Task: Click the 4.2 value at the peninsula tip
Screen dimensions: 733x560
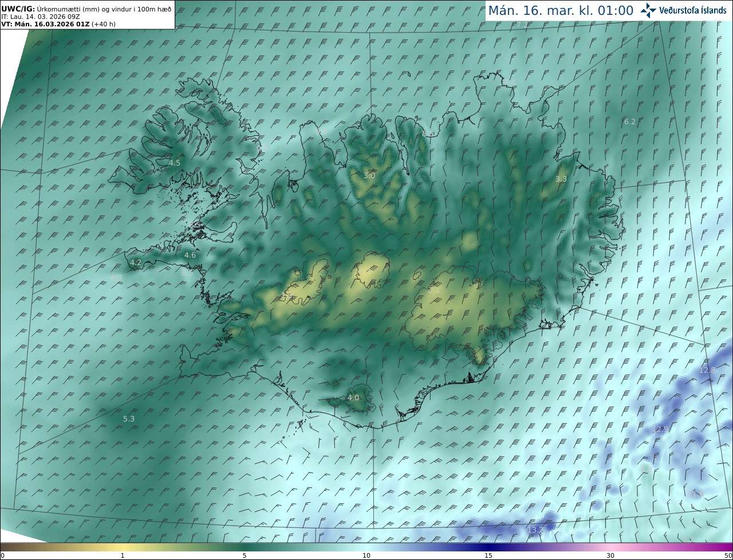Action: 136,263
